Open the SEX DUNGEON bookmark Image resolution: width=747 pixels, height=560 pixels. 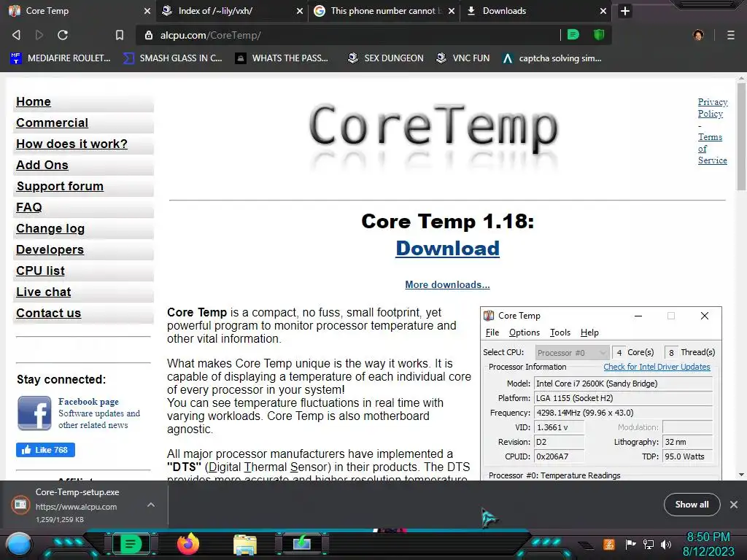[385, 58]
